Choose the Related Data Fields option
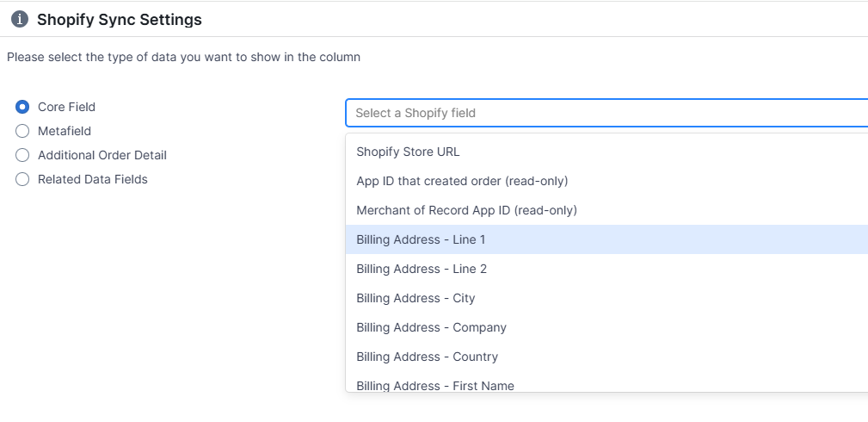This screenshot has height=422, width=868. point(22,179)
